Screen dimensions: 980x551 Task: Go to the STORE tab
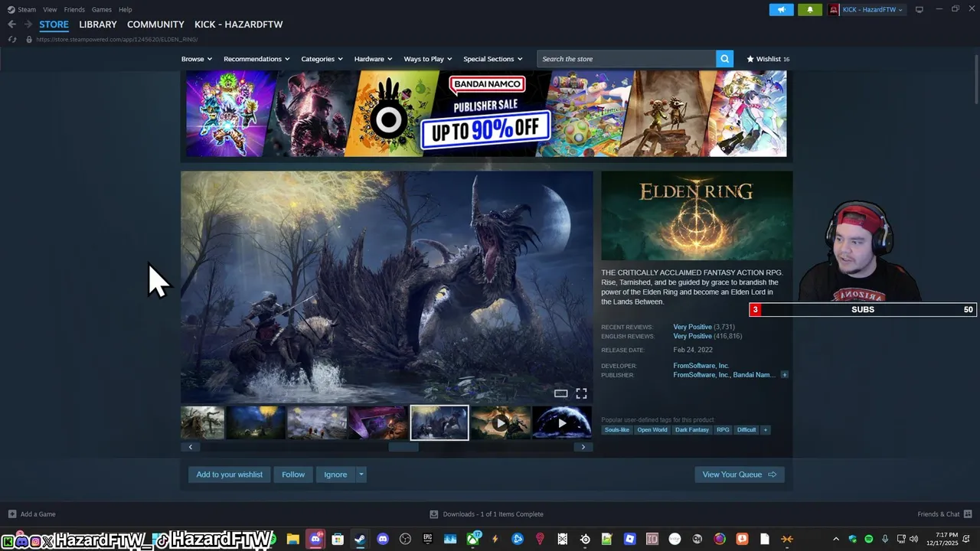[x=54, y=24]
